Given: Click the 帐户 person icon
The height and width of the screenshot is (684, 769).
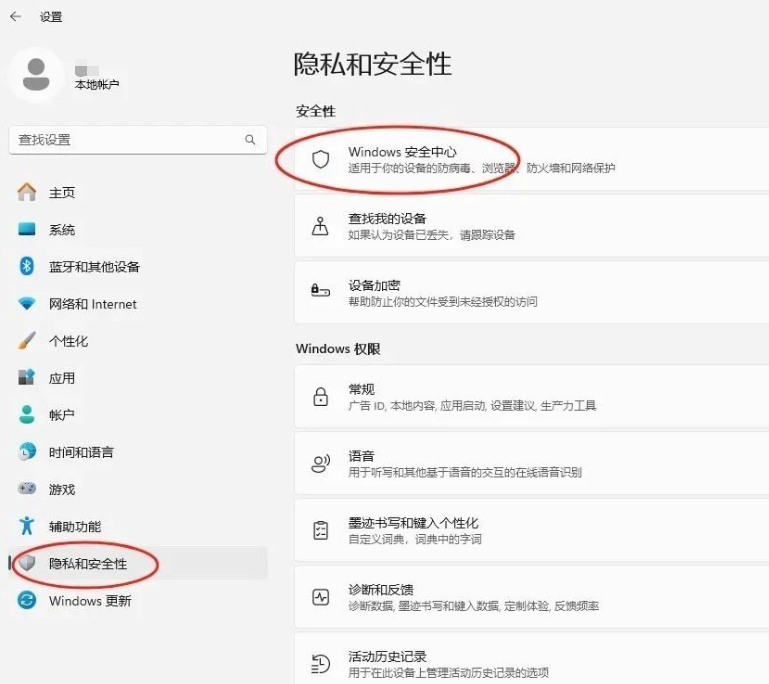Looking at the screenshot, I should coord(26,415).
